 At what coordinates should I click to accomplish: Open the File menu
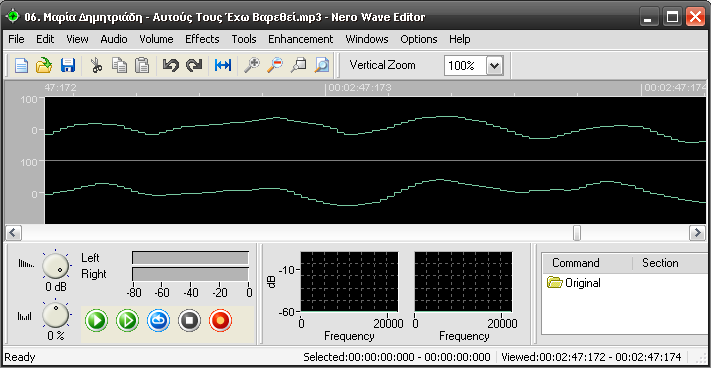click(x=16, y=39)
